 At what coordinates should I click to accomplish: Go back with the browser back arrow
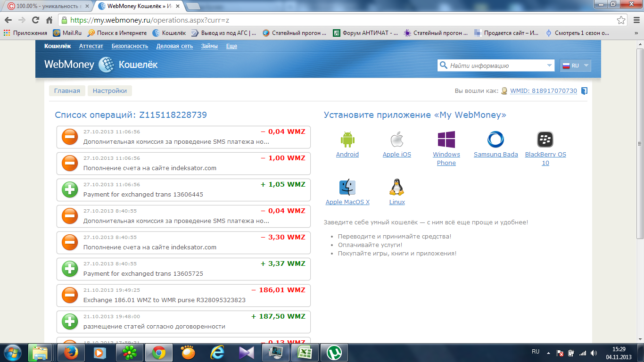point(8,20)
